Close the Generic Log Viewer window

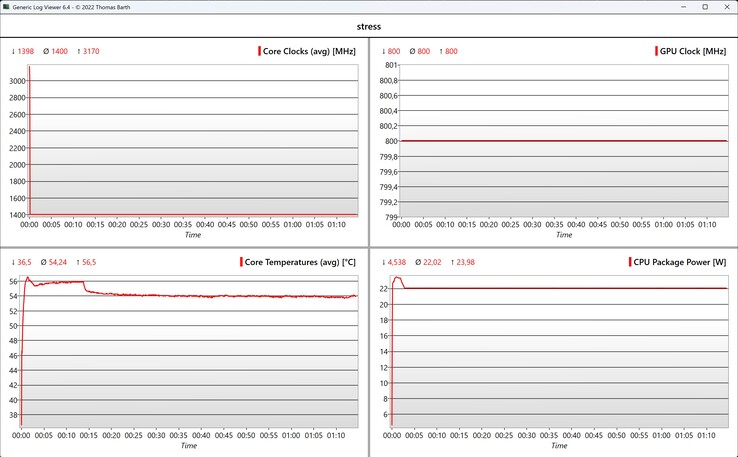pos(727,7)
